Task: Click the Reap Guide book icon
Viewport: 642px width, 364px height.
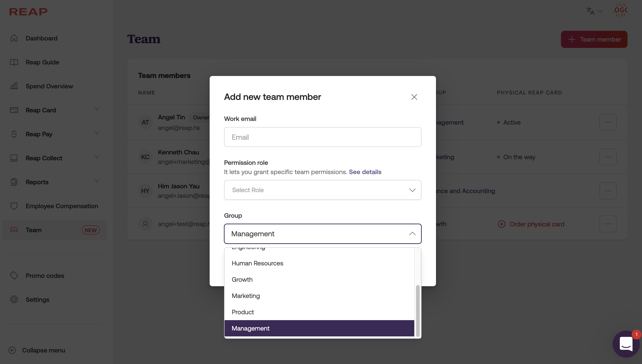Action: click(14, 62)
